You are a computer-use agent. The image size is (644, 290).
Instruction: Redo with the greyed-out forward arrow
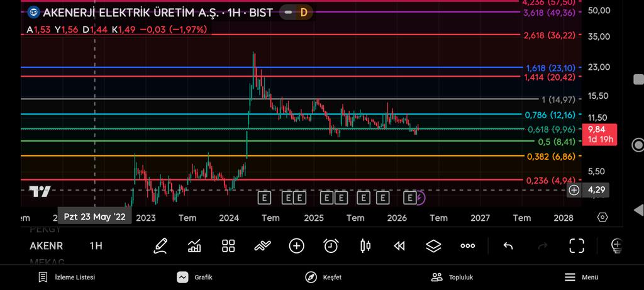pyautogui.click(x=543, y=245)
